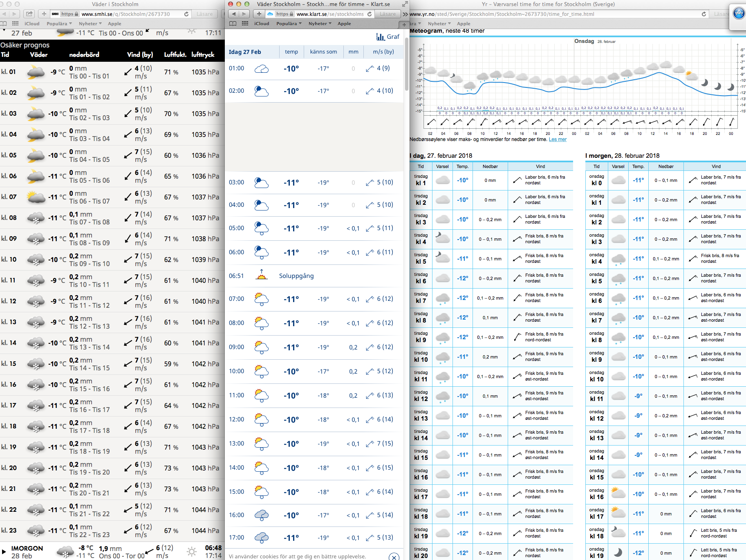Click the Onsdag label in yr.no meteogram
The height and width of the screenshot is (560, 746).
584,41
